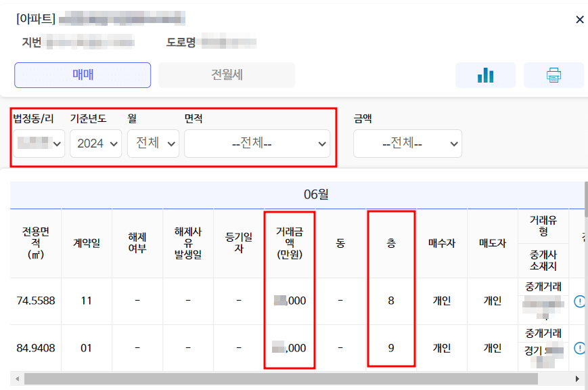The height and width of the screenshot is (390, 588).
Task: Open the 면적 area filter dropdown
Action: coord(257,144)
